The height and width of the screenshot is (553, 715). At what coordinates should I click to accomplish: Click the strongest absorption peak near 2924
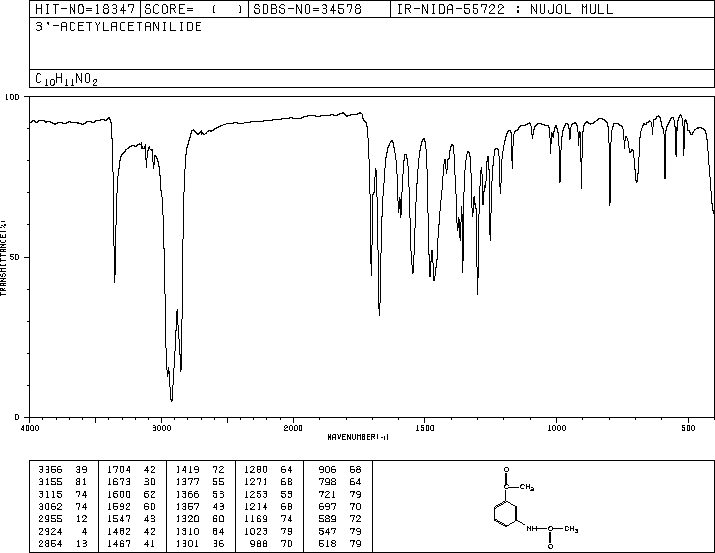(171, 399)
